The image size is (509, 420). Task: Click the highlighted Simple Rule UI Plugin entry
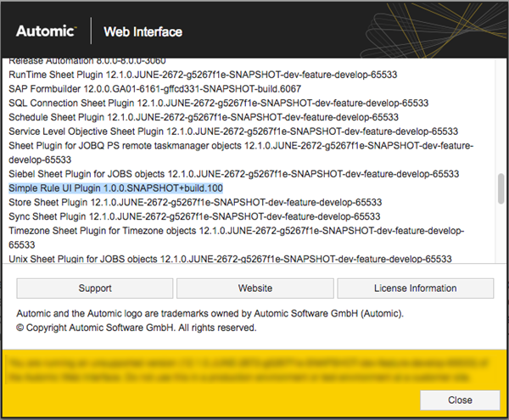115,188
